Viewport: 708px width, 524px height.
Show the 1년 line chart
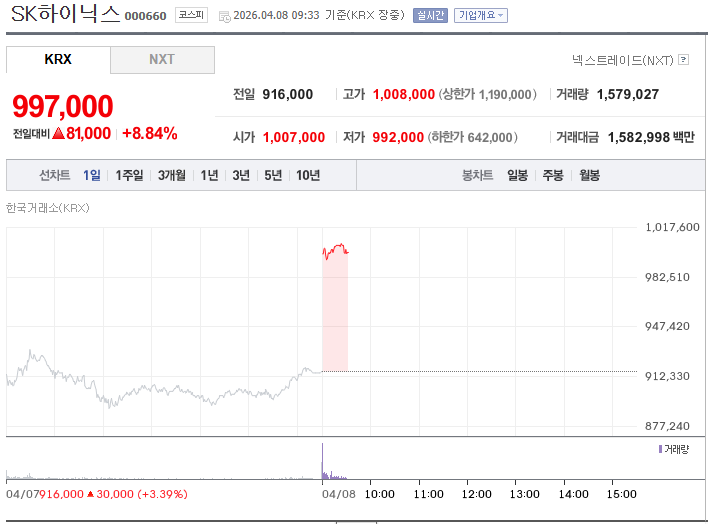tap(209, 175)
